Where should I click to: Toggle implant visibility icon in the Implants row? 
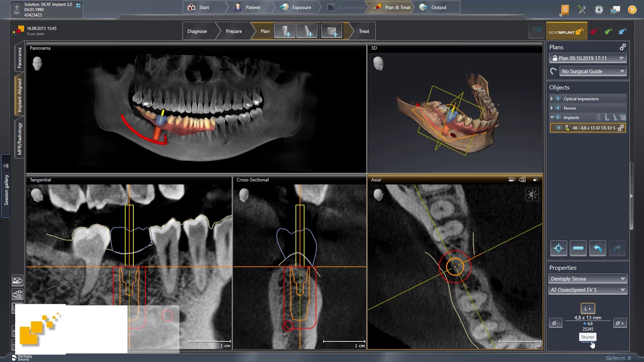pyautogui.click(x=607, y=117)
